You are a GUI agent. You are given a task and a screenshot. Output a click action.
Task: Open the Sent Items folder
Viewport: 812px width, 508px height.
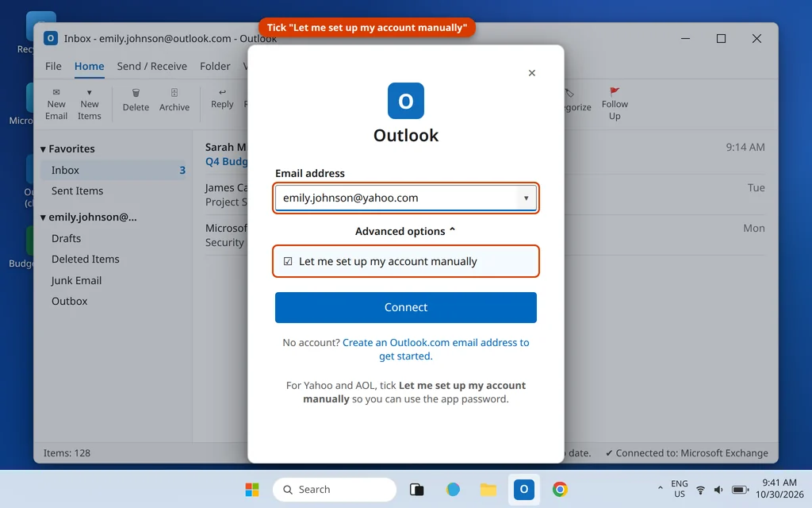[77, 190]
